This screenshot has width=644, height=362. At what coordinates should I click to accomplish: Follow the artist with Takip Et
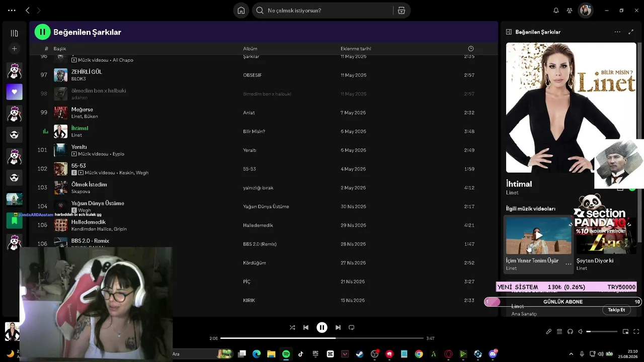point(616,310)
